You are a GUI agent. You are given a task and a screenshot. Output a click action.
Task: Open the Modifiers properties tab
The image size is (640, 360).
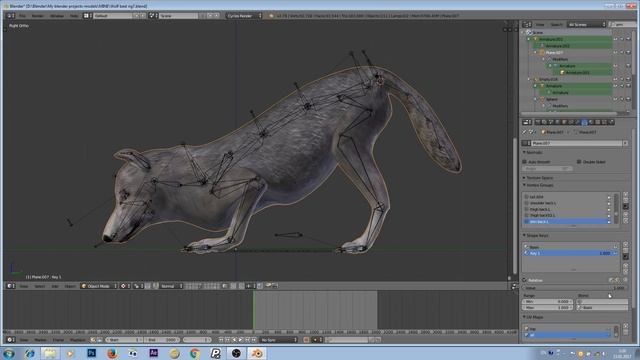point(578,122)
